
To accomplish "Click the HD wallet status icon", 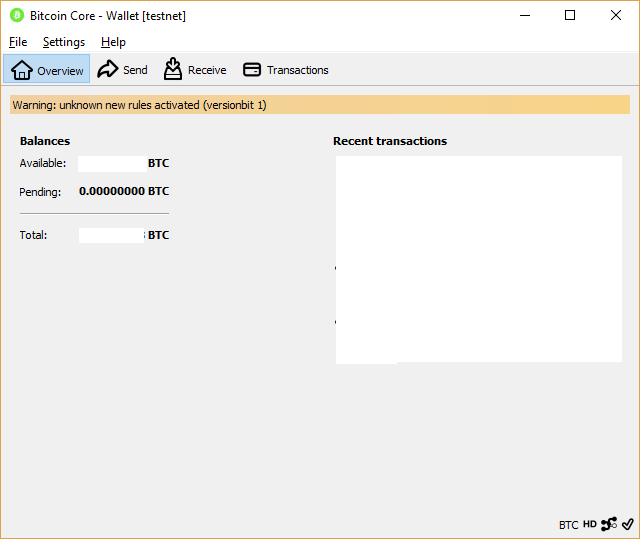I will [590, 524].
